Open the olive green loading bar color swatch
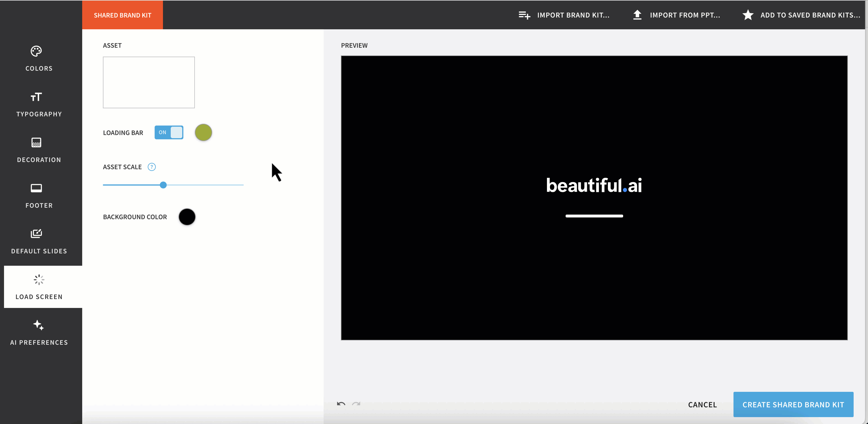This screenshot has height=424, width=868. (203, 132)
